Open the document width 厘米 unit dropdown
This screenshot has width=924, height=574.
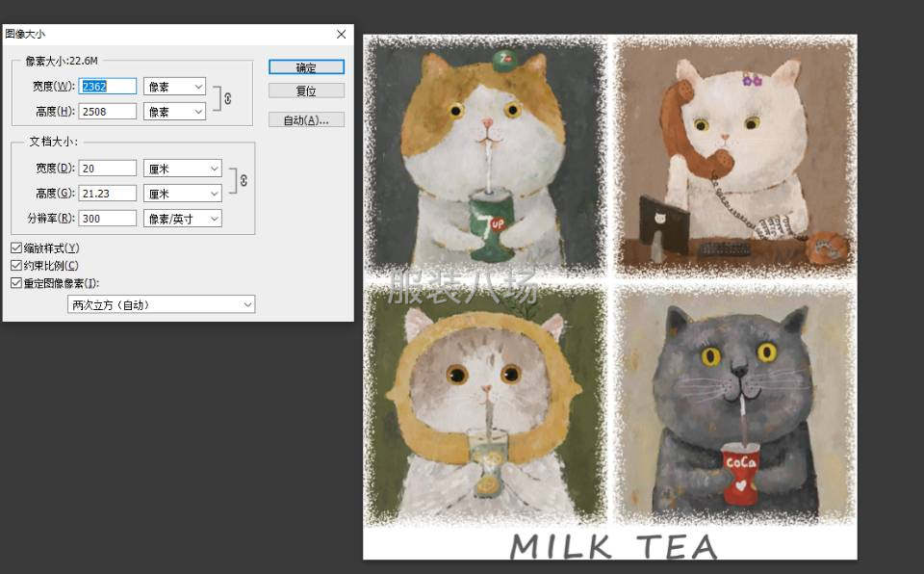pos(183,169)
